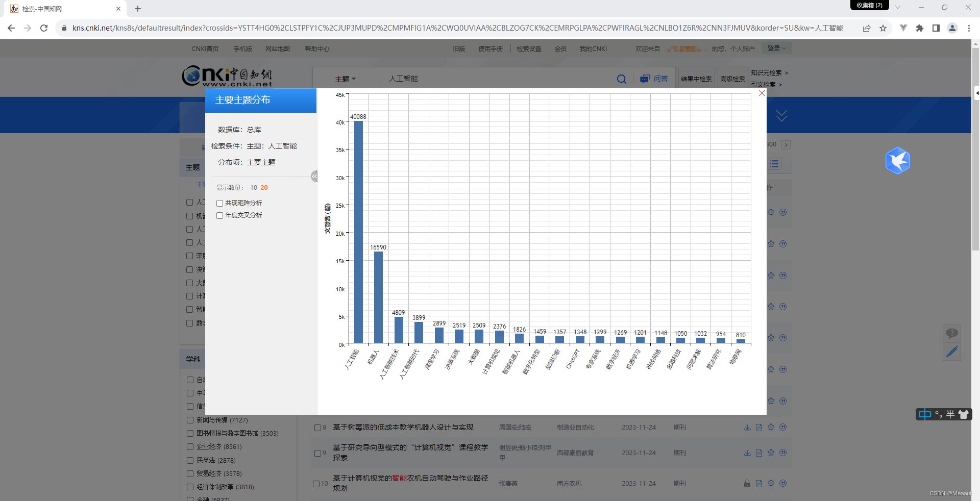This screenshot has height=501, width=980.
Task: Click the search input containing 人工智能
Action: 498,79
